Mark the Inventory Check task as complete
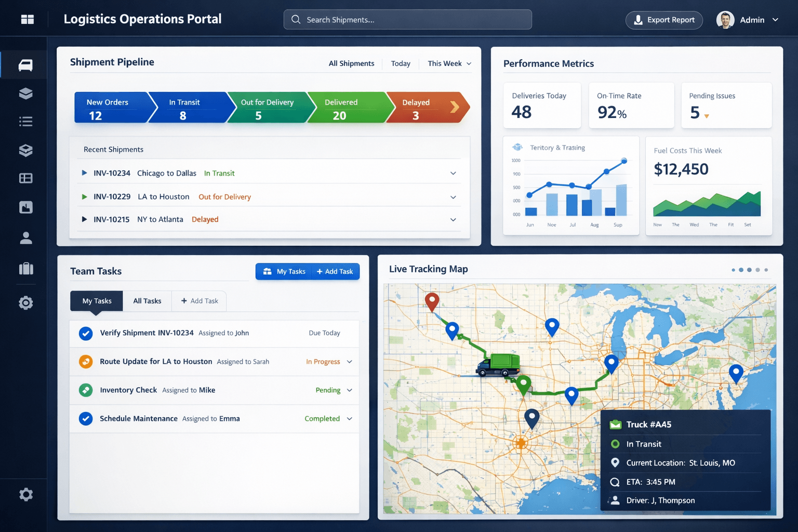The width and height of the screenshot is (798, 532). [x=86, y=390]
